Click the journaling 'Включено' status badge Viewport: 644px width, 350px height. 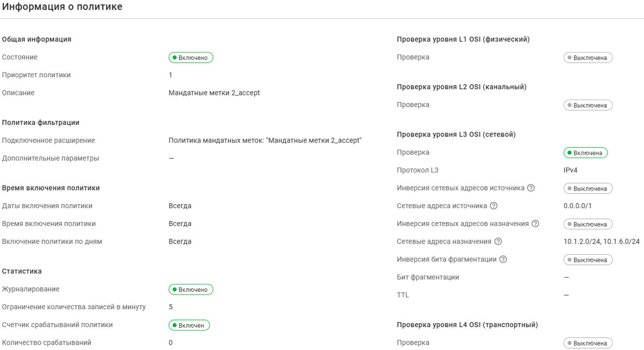click(x=191, y=290)
